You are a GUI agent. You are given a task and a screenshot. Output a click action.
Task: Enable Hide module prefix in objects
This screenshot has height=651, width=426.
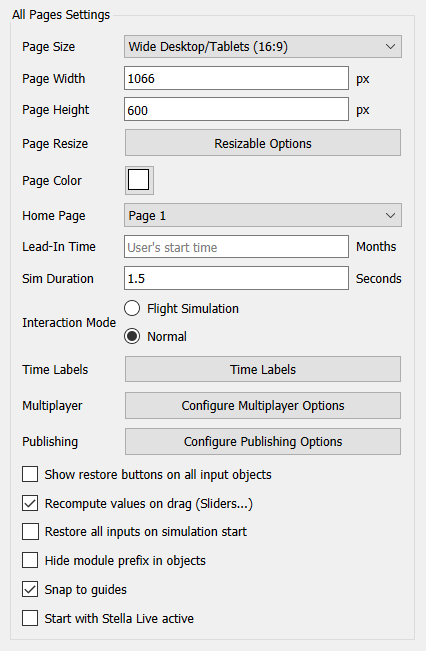(30, 560)
